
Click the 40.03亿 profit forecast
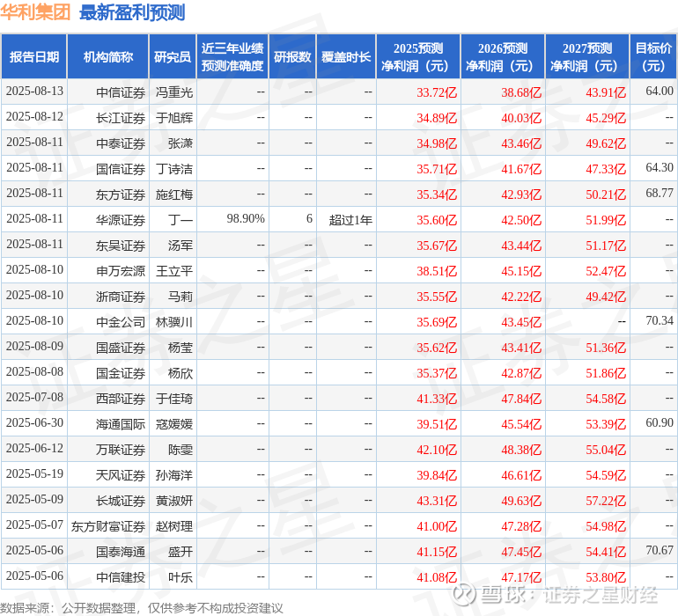(x=521, y=118)
